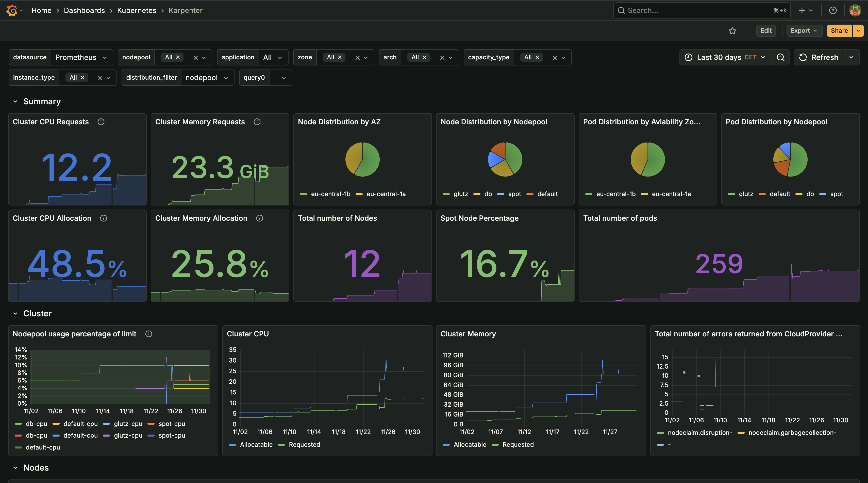This screenshot has width=868, height=483.
Task: Open the Help icon
Action: tap(833, 10)
